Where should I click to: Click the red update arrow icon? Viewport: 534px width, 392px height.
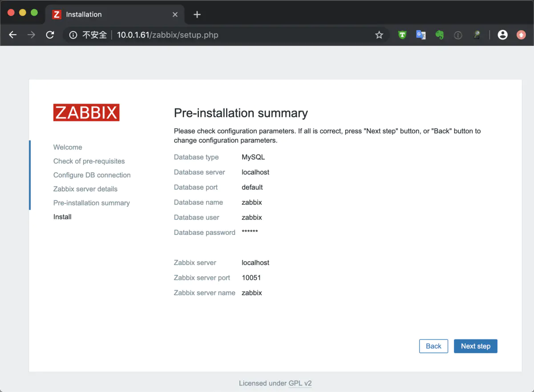[521, 35]
